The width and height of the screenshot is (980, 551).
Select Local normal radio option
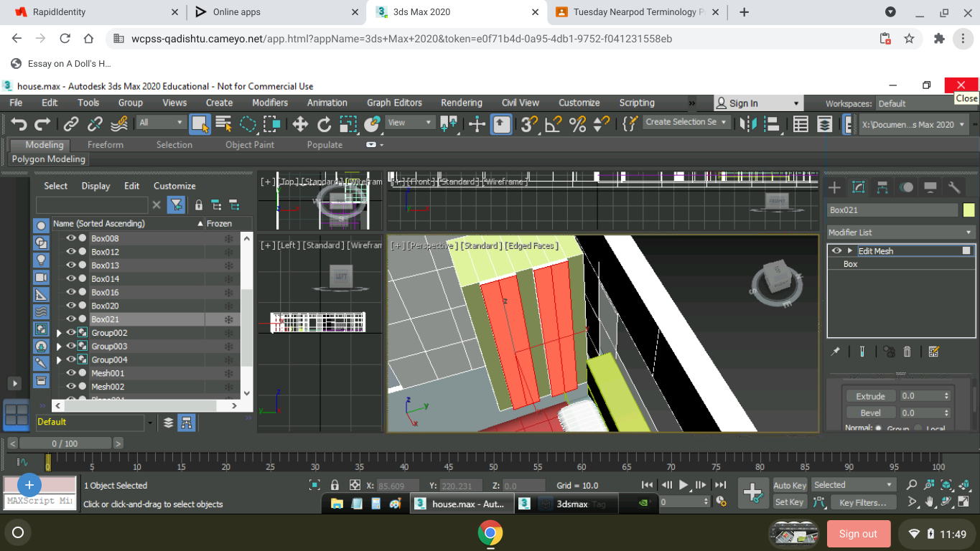tap(918, 428)
